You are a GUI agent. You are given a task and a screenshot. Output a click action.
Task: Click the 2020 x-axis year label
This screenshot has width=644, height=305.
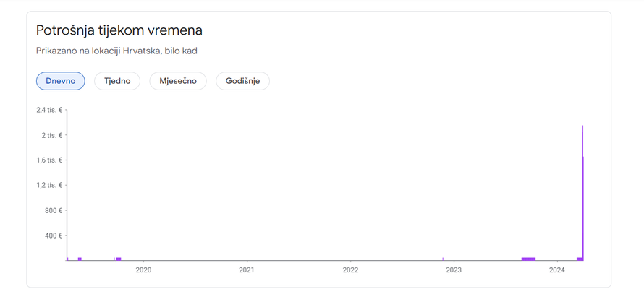(x=144, y=270)
